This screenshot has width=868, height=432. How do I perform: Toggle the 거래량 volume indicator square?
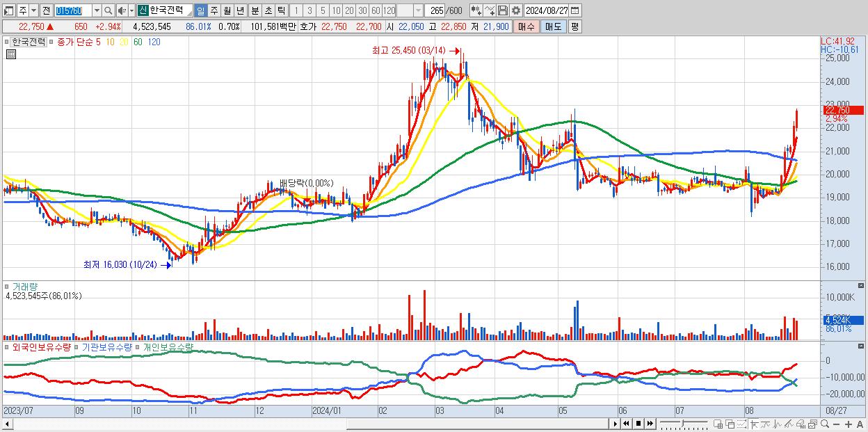click(7, 287)
